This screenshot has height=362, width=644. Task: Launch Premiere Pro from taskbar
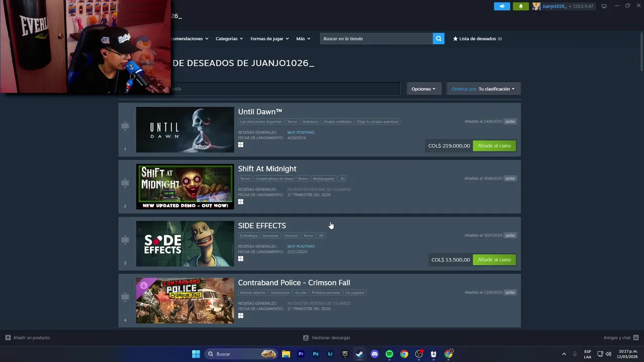(x=301, y=354)
